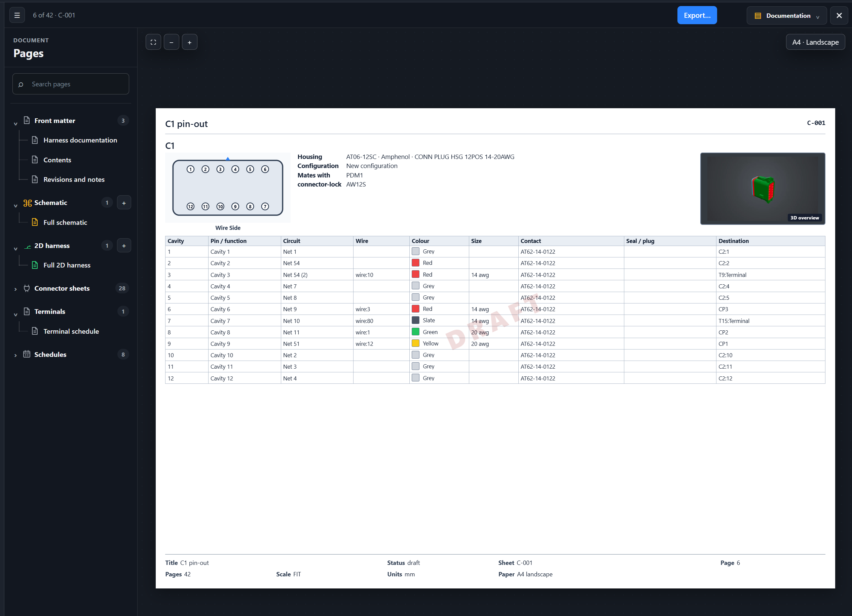Open the Documentation dropdown
This screenshot has width=852, height=616.
coord(787,15)
